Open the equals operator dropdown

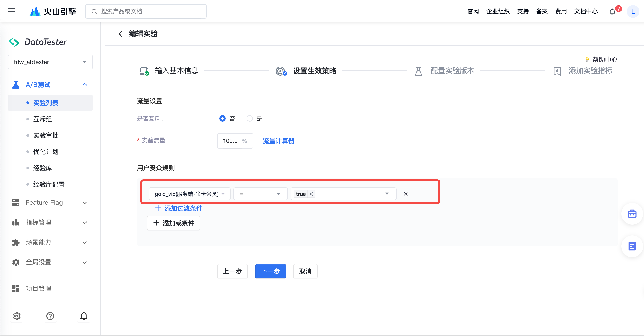[x=260, y=194]
